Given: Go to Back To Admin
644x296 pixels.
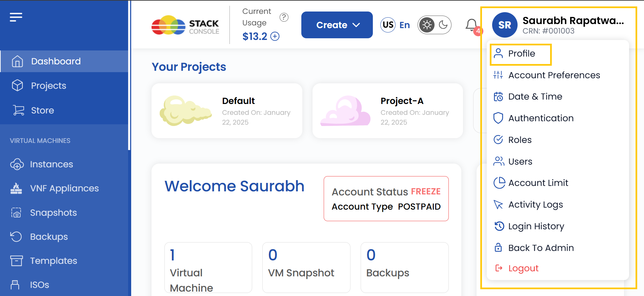Looking at the screenshot, I should point(541,248).
